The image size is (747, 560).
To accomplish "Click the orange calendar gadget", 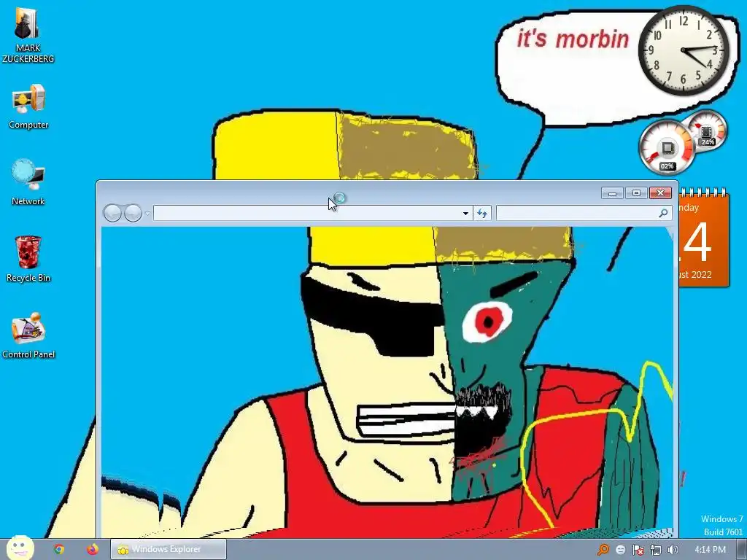I will [704, 238].
